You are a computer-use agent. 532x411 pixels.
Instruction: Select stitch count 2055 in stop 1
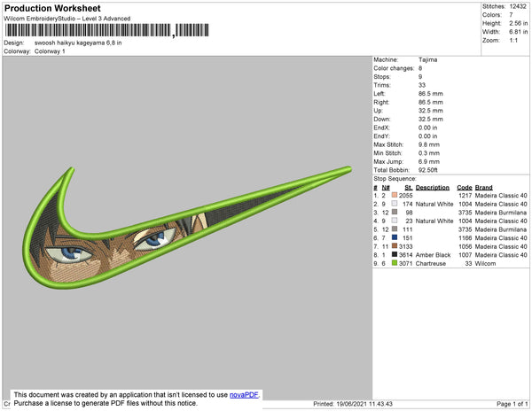[406, 196]
